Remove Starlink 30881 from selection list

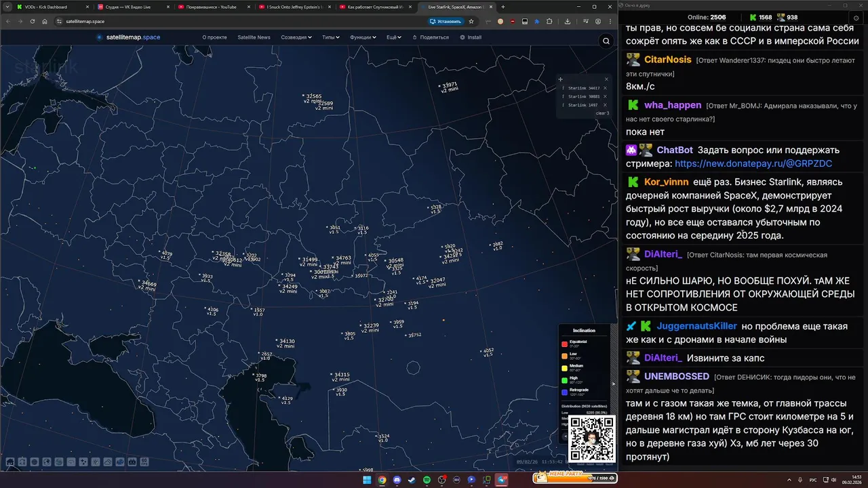(x=605, y=96)
